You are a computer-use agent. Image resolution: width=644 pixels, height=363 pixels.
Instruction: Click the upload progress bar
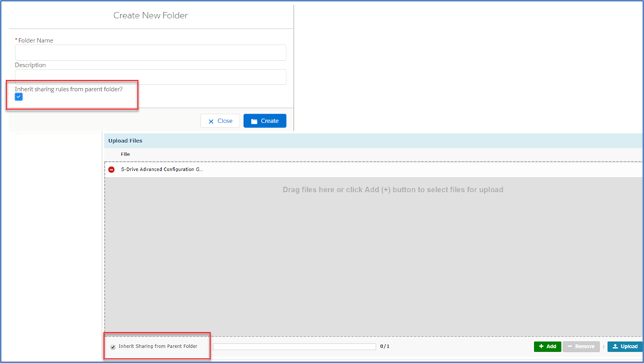click(293, 346)
